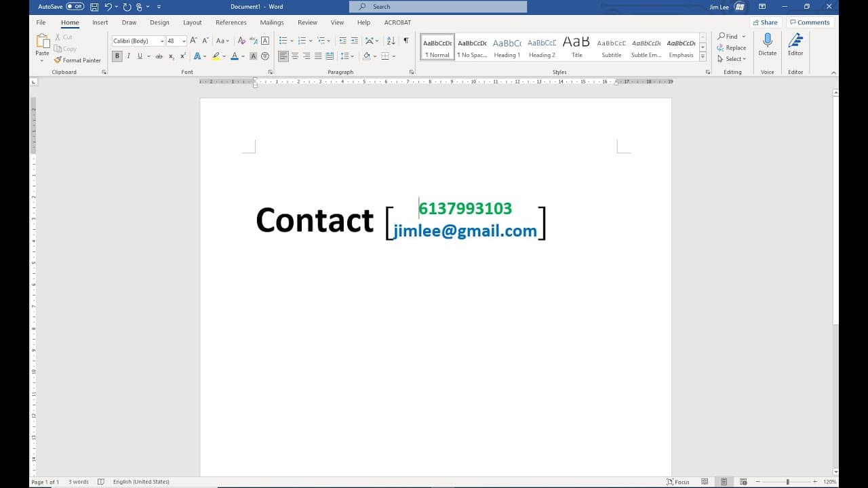Click the Dictate microphone icon

pyautogui.click(x=768, y=41)
